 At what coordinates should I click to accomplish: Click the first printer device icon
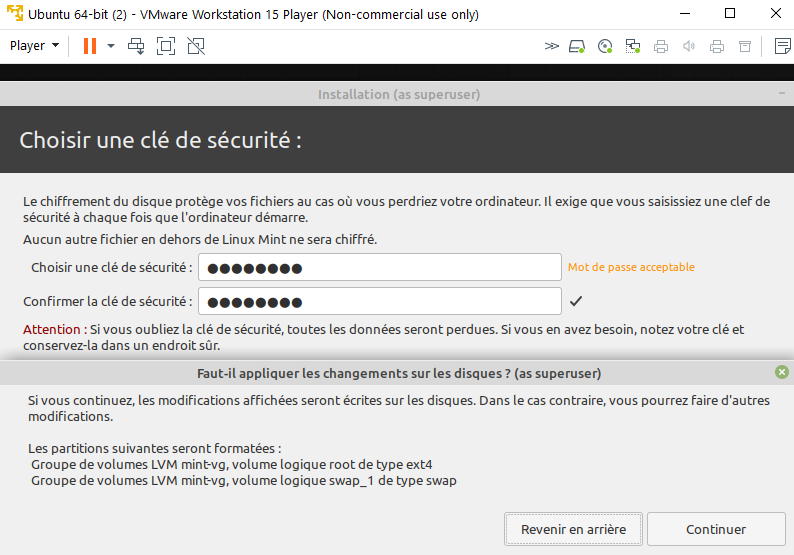point(661,47)
